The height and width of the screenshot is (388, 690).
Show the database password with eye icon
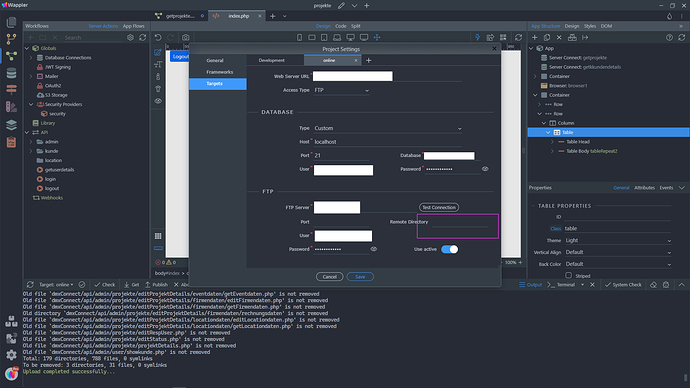pyautogui.click(x=485, y=169)
